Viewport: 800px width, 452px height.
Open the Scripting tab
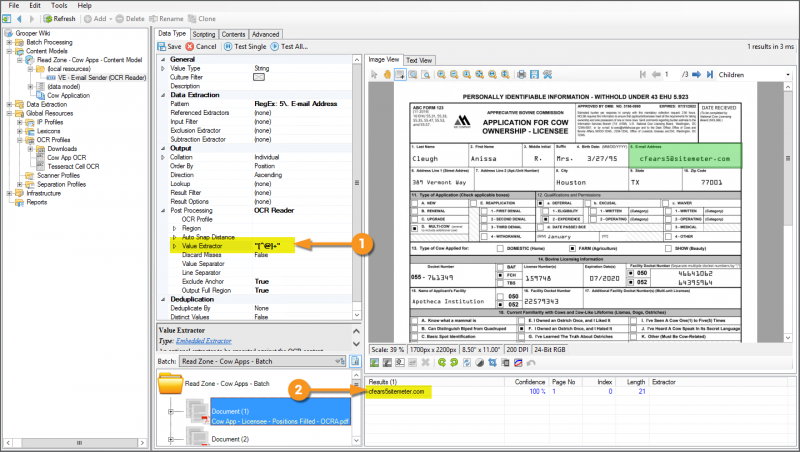[204, 34]
